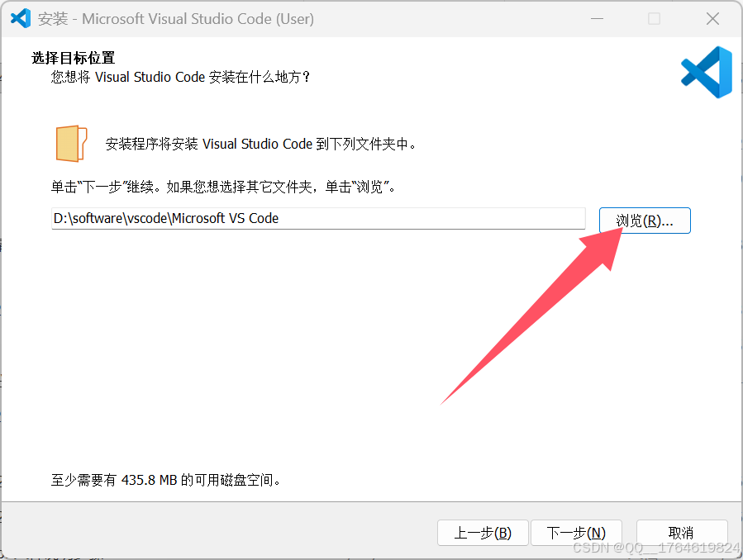Focus the install path input field

coord(318,218)
